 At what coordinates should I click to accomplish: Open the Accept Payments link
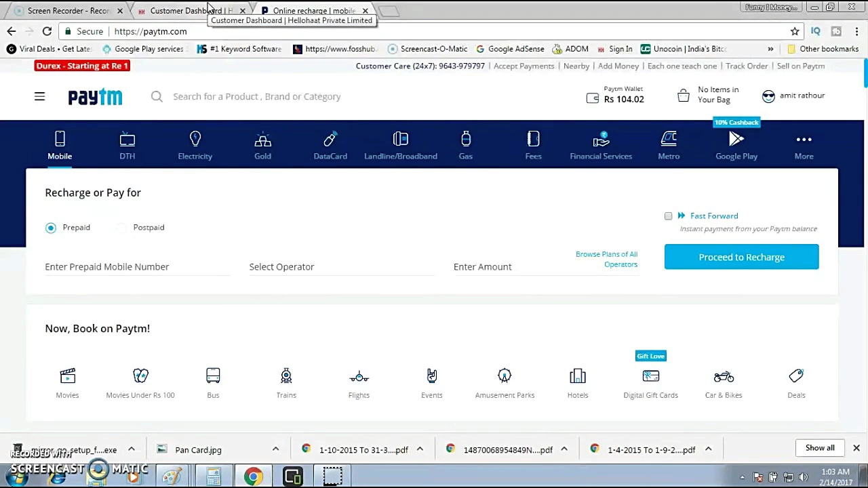click(524, 66)
